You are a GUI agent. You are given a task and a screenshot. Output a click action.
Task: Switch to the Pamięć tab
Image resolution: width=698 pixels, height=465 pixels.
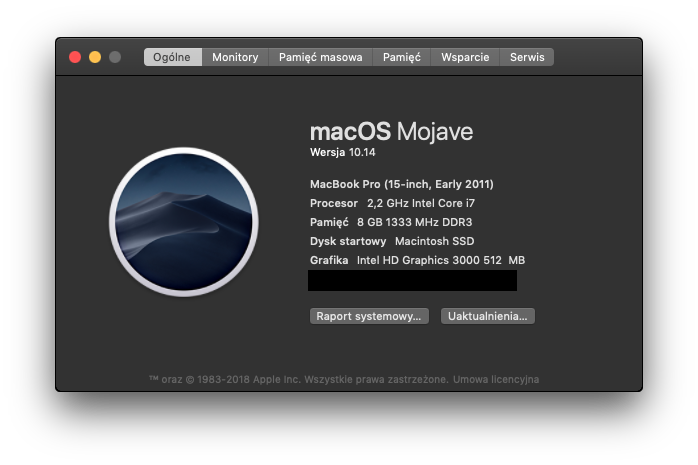[402, 57]
